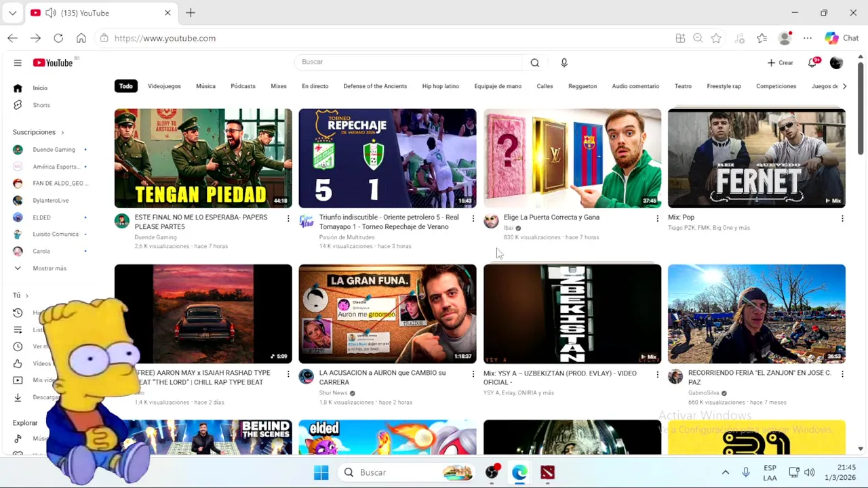868x488 pixels.
Task: Select the Todo filter chip
Action: pyautogui.click(x=126, y=86)
